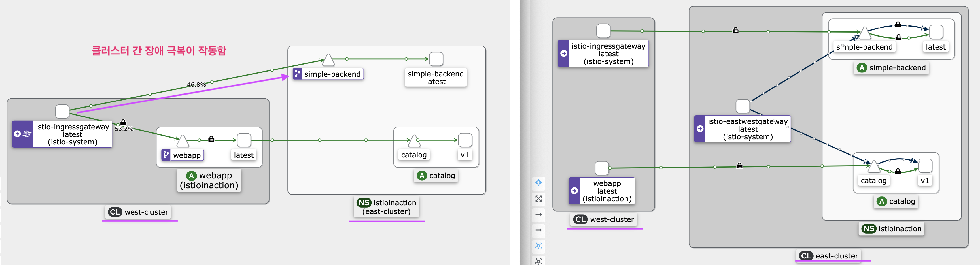Select the v1 workload square in left graph
The width and height of the screenshot is (980, 265).
click(465, 140)
